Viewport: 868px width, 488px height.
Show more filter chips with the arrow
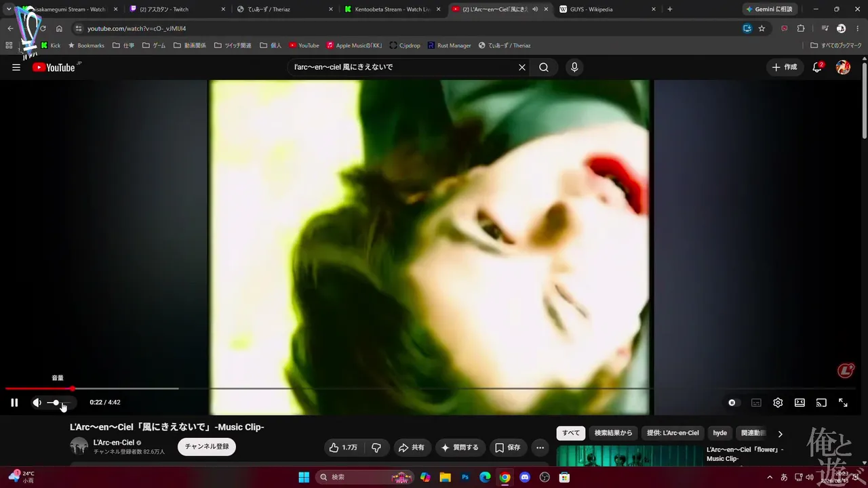[780, 434]
